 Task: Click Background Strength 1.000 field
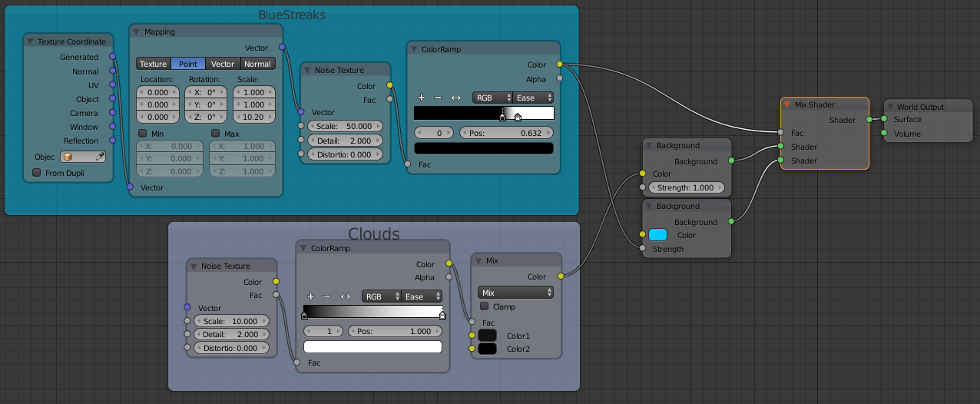pyautogui.click(x=686, y=187)
